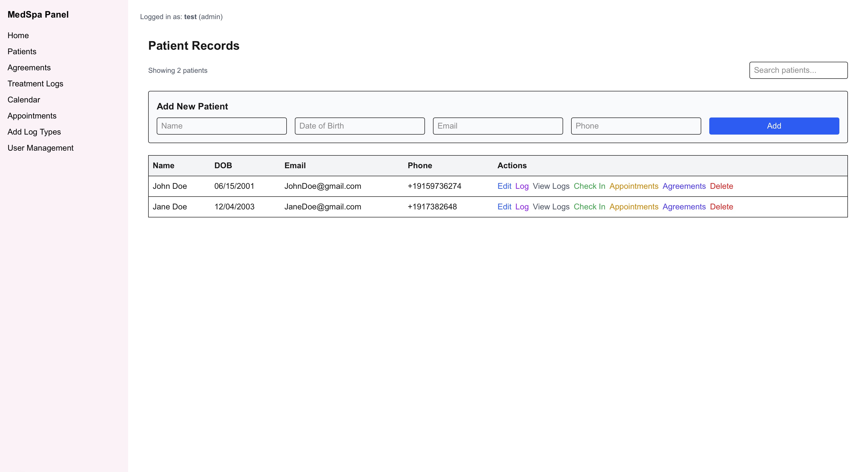Click the Name input for new patient
The height and width of the screenshot is (472, 868).
click(x=221, y=126)
